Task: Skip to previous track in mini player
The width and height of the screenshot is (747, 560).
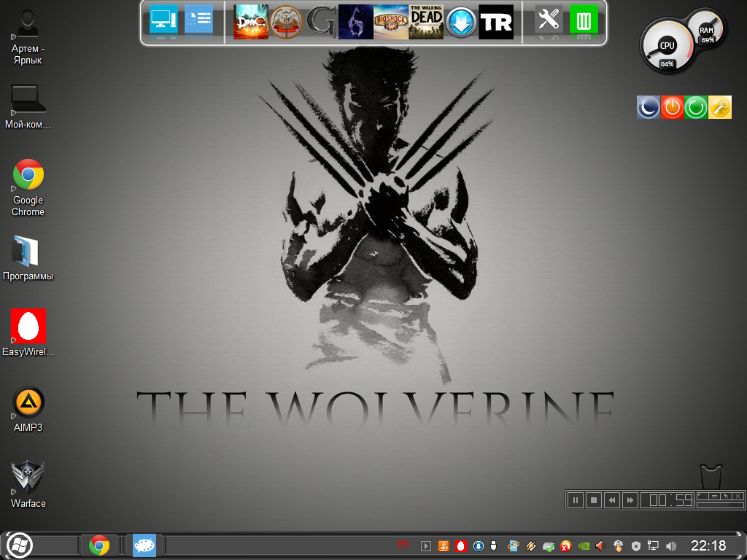Action: pyautogui.click(x=612, y=500)
